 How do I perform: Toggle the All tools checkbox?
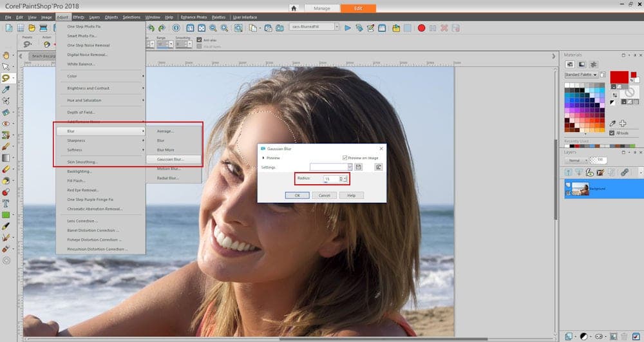coord(612,133)
